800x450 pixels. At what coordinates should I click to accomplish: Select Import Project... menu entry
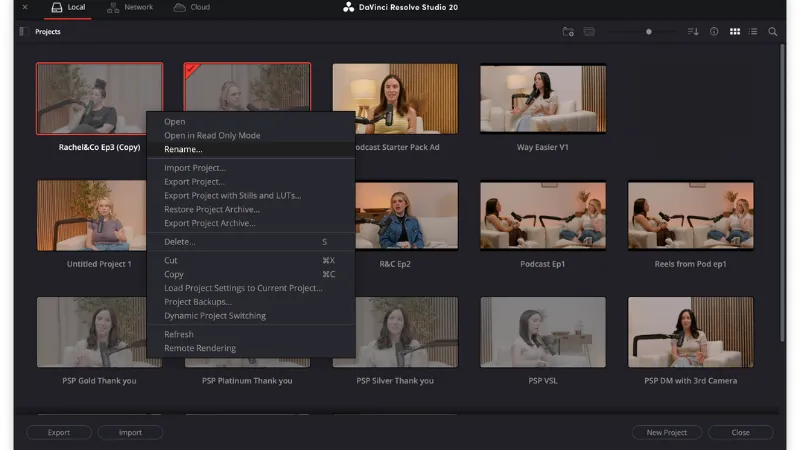[x=251, y=168]
